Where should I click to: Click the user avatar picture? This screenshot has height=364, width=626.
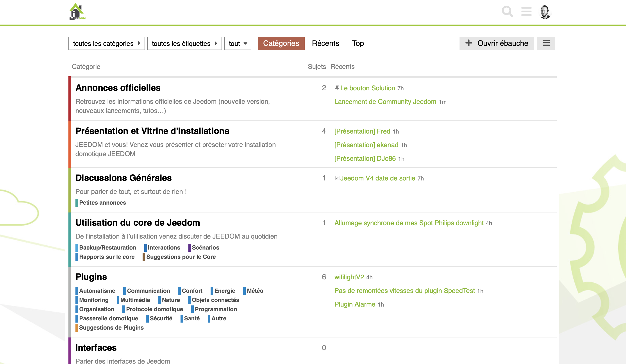[545, 12]
